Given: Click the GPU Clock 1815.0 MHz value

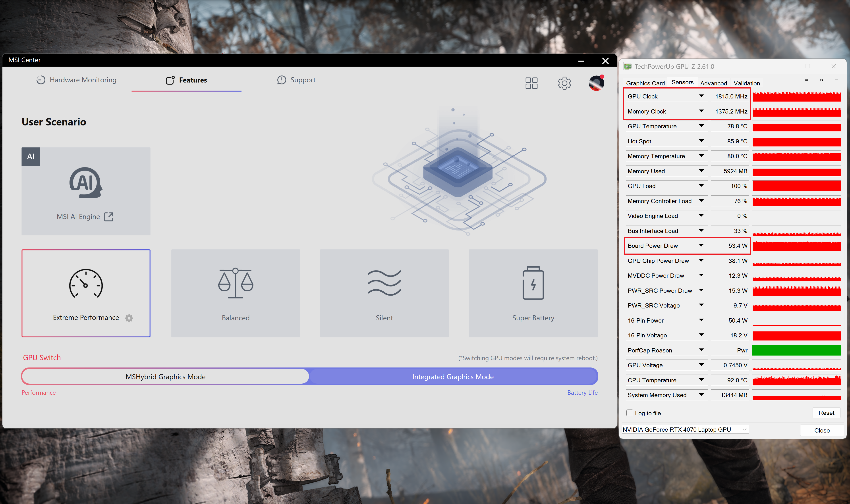Looking at the screenshot, I should coord(730,96).
